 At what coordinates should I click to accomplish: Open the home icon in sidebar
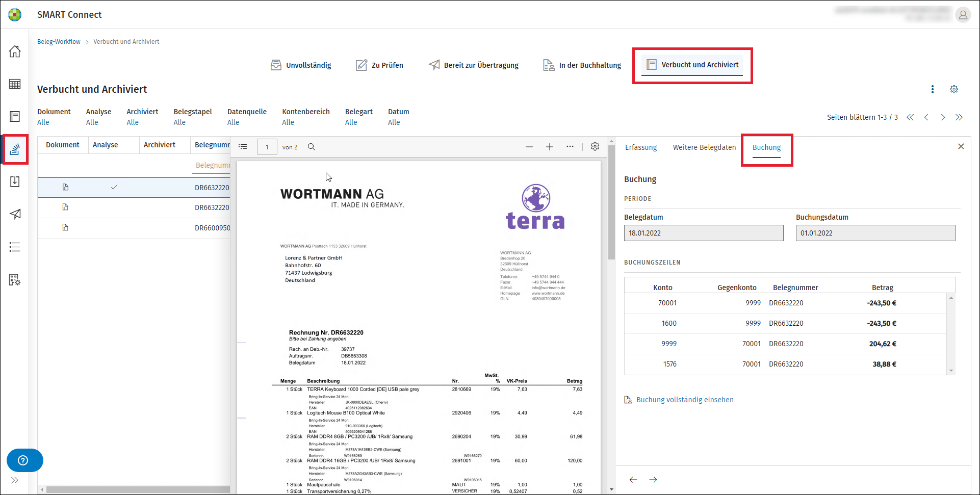coord(15,51)
